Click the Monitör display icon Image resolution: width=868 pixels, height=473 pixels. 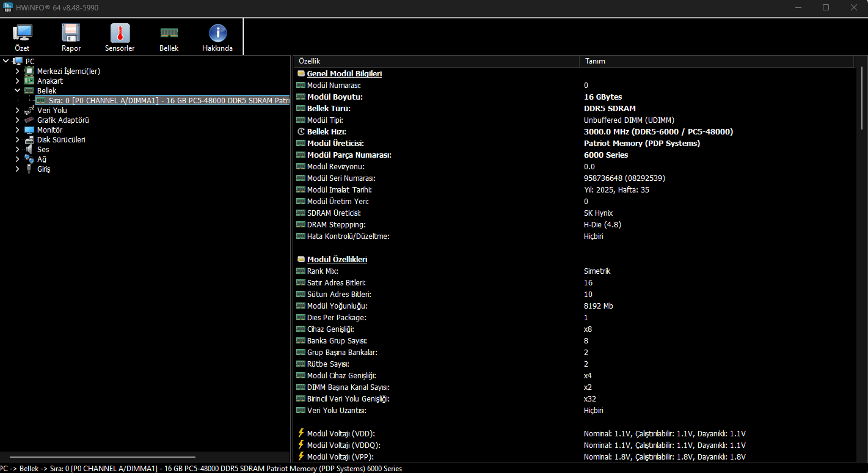[x=29, y=130]
